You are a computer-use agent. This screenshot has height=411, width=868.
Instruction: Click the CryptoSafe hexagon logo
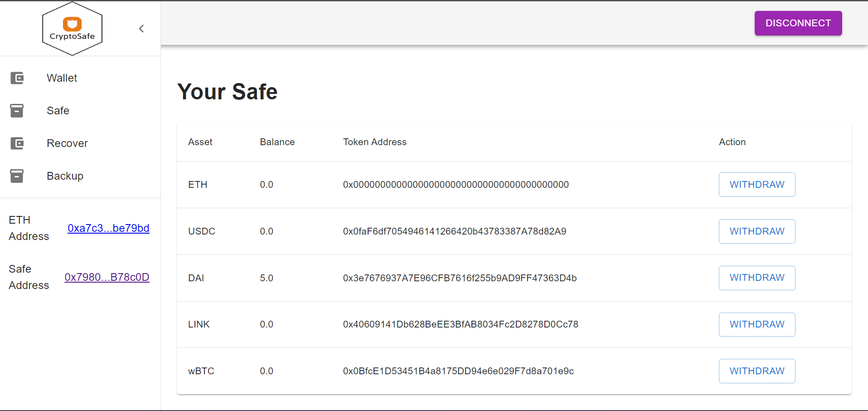[72, 28]
